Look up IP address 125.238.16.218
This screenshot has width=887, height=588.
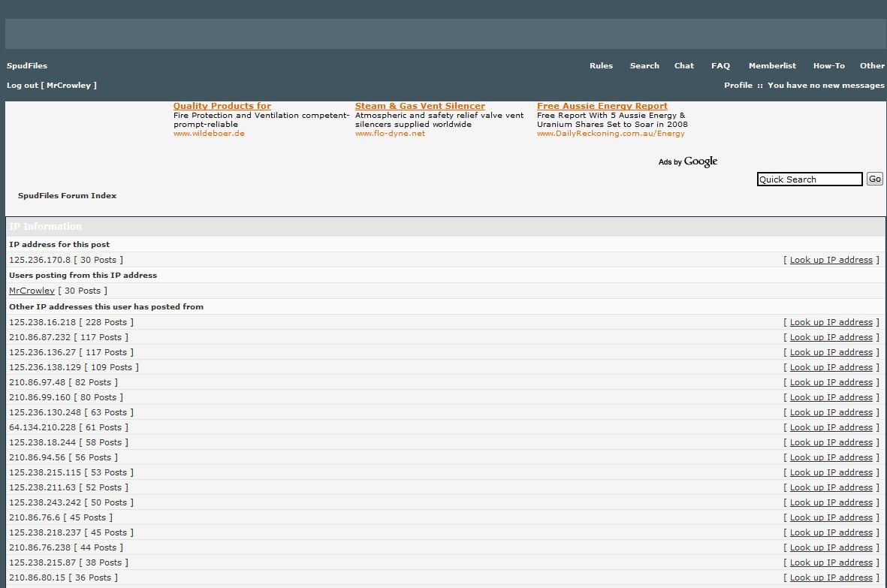(x=831, y=322)
